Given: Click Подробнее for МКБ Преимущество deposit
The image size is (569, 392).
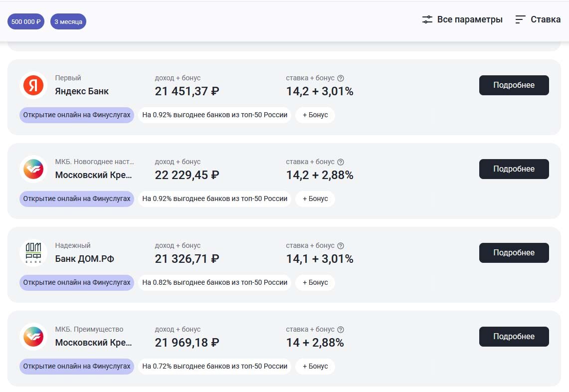Looking at the screenshot, I should [514, 337].
